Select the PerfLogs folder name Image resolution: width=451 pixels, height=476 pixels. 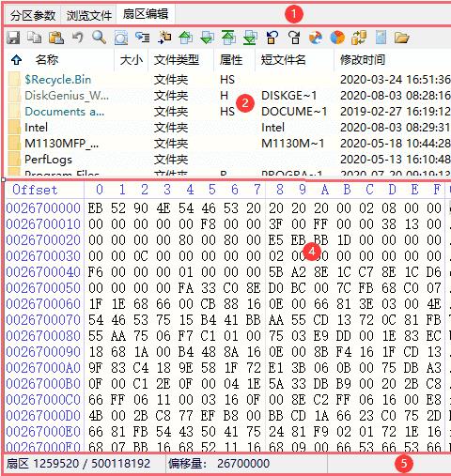pyautogui.click(x=48, y=160)
